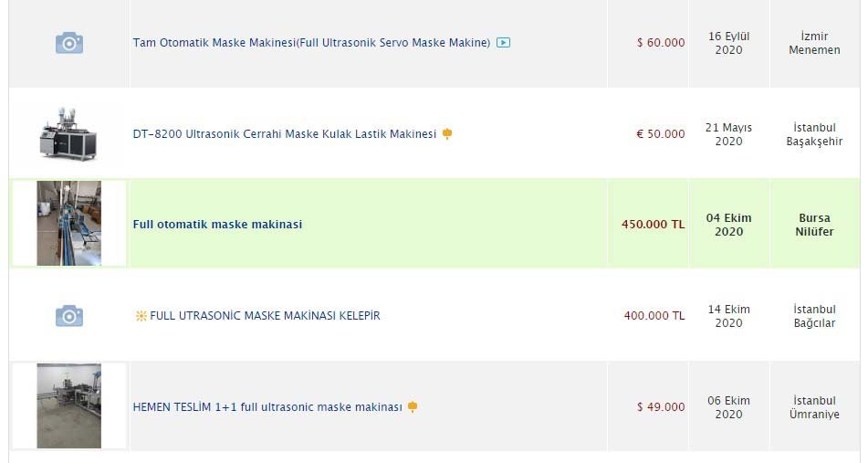Click the Bursa Nilüfer location cell
868x463 pixels.
(814, 225)
